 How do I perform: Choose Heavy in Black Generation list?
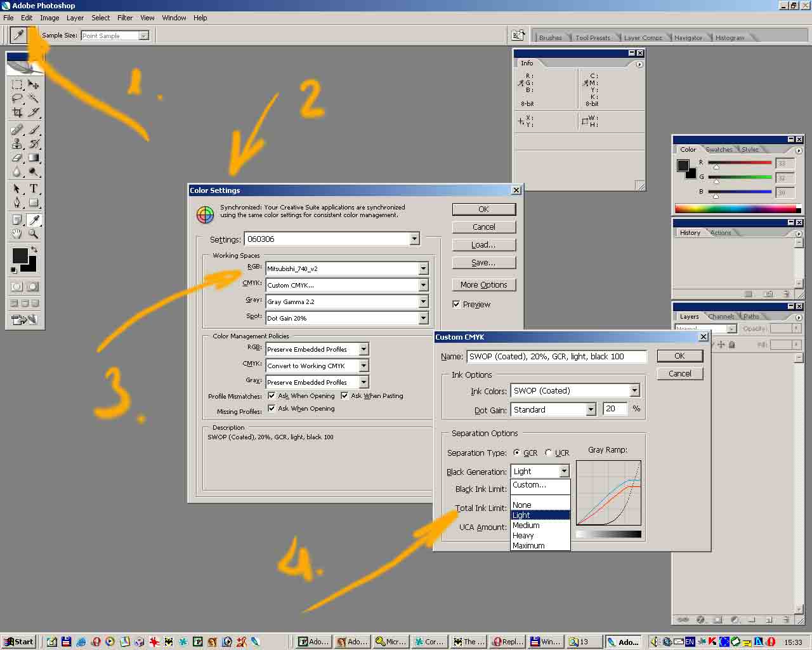click(540, 535)
